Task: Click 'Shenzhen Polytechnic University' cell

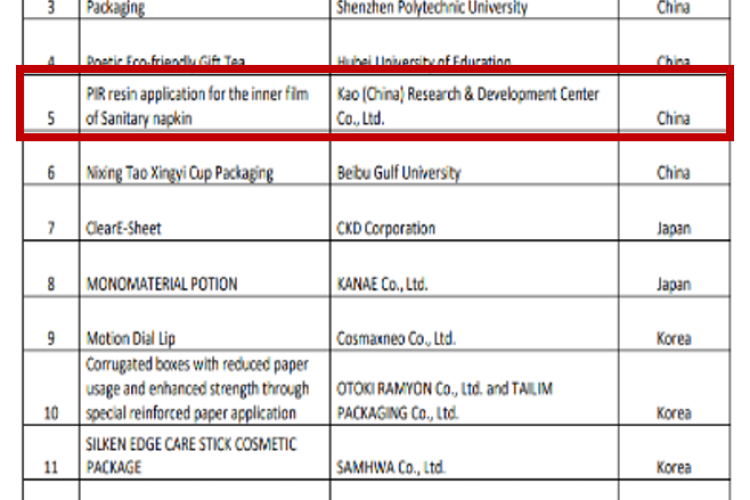Action: tap(474, 9)
